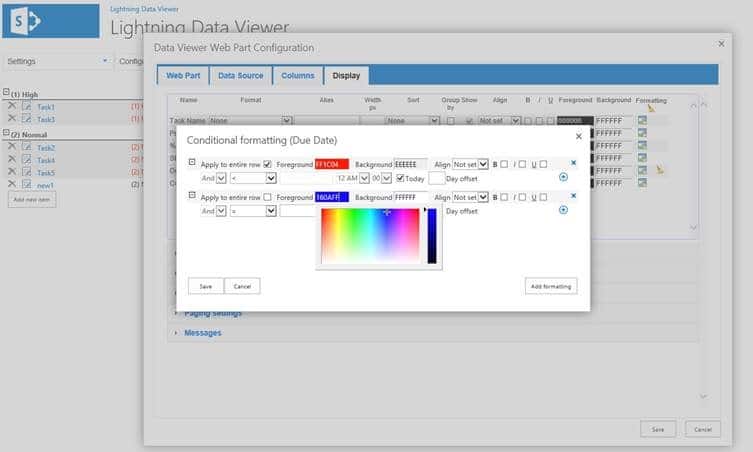Open the edit icon for new1
Screen dimensions: 753x452
(26, 184)
